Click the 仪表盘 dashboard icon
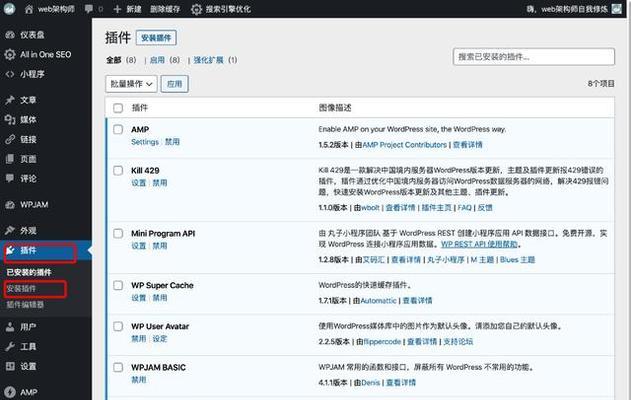Image resolution: width=631 pixels, height=400 pixels. pyautogui.click(x=10, y=35)
